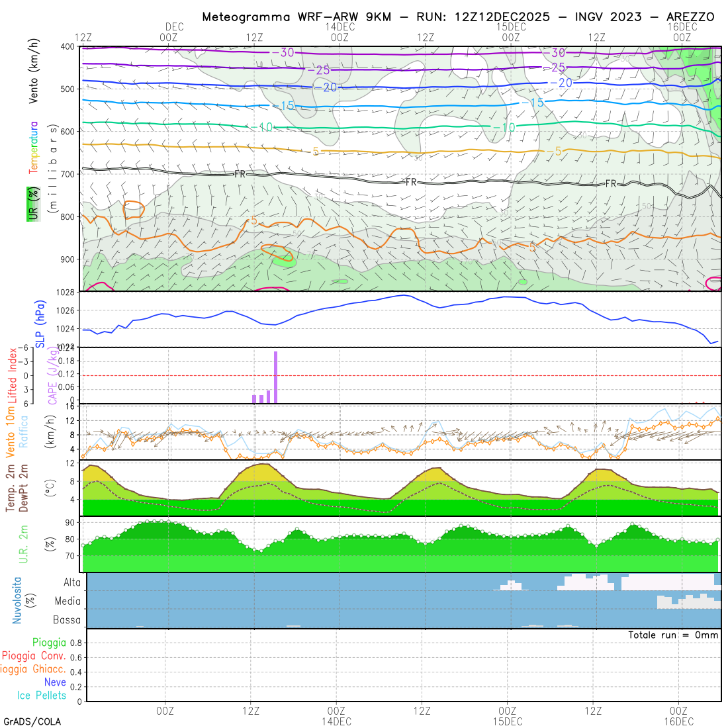This screenshot has height=728, width=728.
Task: Click the GrADS/COLA credit label
Action: [32, 721]
